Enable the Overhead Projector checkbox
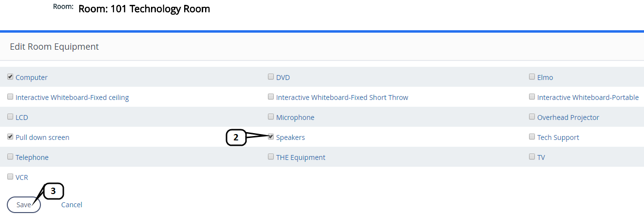This screenshot has height=215, width=644. [x=532, y=117]
